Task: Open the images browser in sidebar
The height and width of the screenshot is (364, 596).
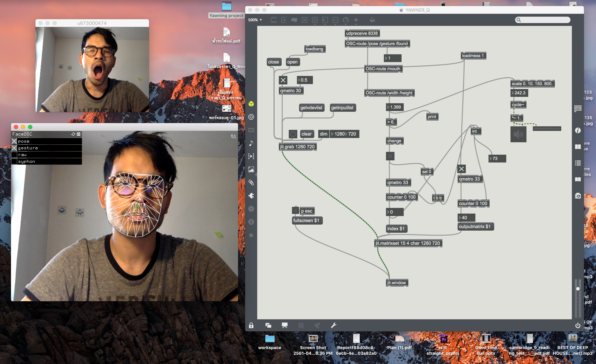Action: tap(251, 169)
